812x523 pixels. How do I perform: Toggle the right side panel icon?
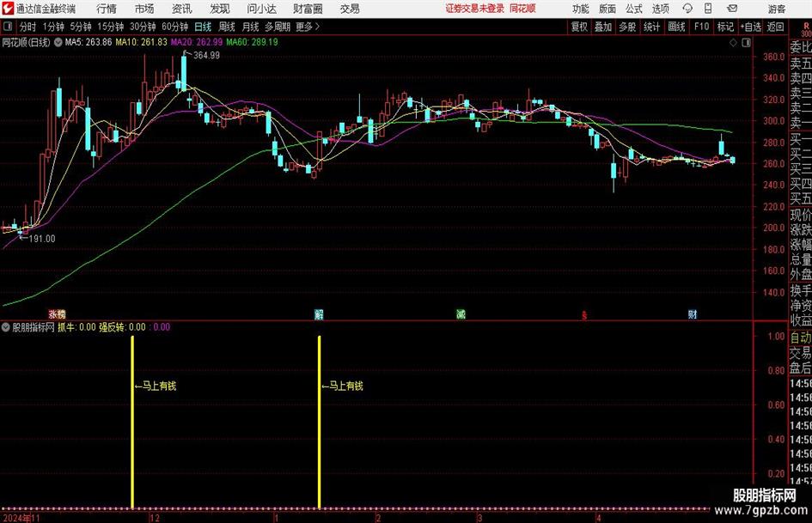tap(746, 43)
